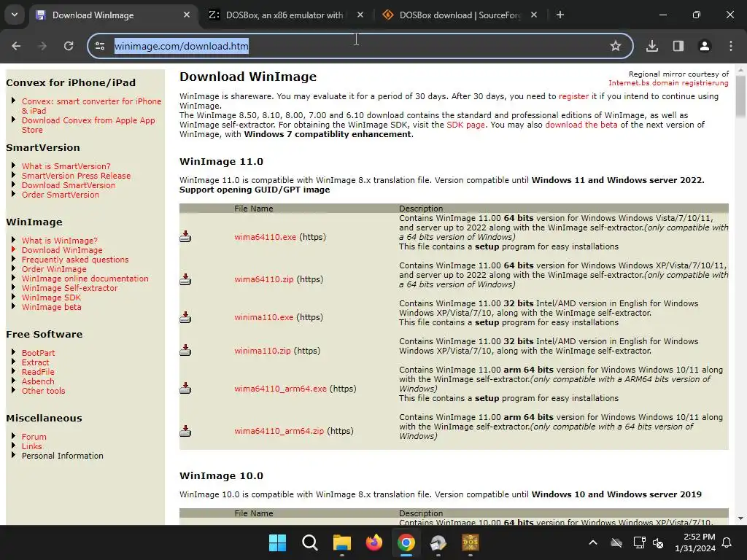This screenshot has height=560, width=747.
Task: Open the Chrome downloads tray icon
Action: tap(651, 46)
